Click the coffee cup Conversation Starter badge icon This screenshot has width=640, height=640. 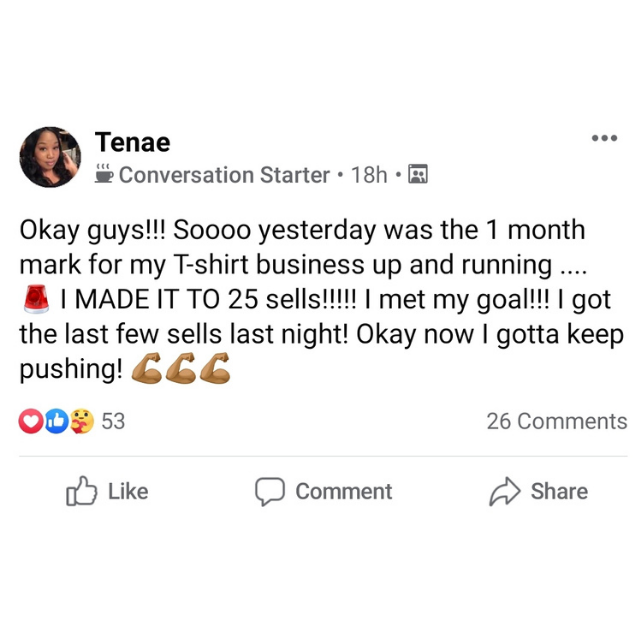(x=104, y=174)
